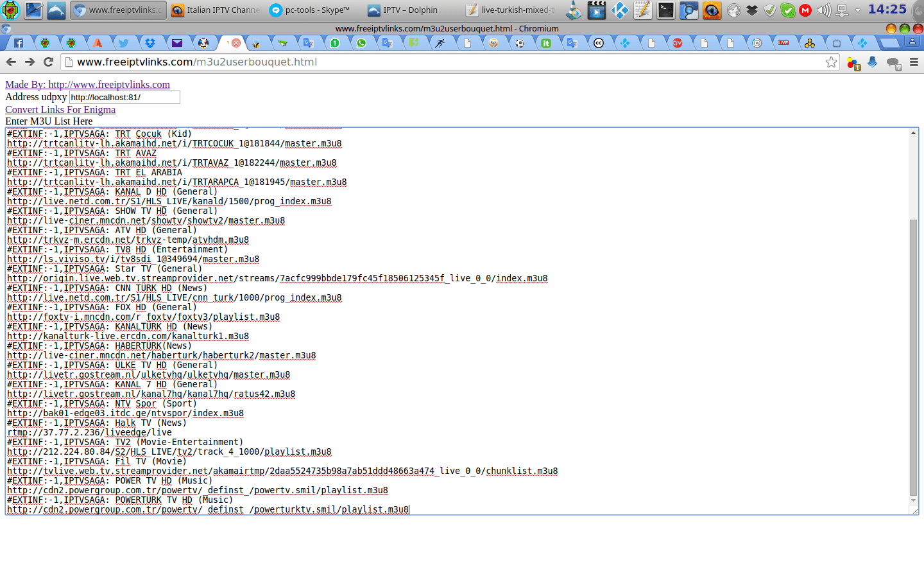924x578 pixels.
Task: Switch to the mail envelope tab
Action: [x=176, y=43]
